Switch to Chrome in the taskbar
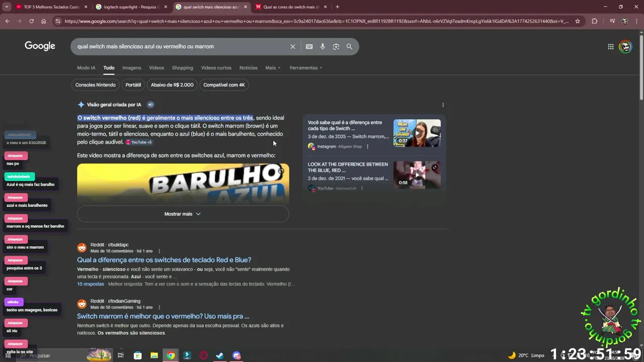This screenshot has height=362, width=644. coord(171,355)
